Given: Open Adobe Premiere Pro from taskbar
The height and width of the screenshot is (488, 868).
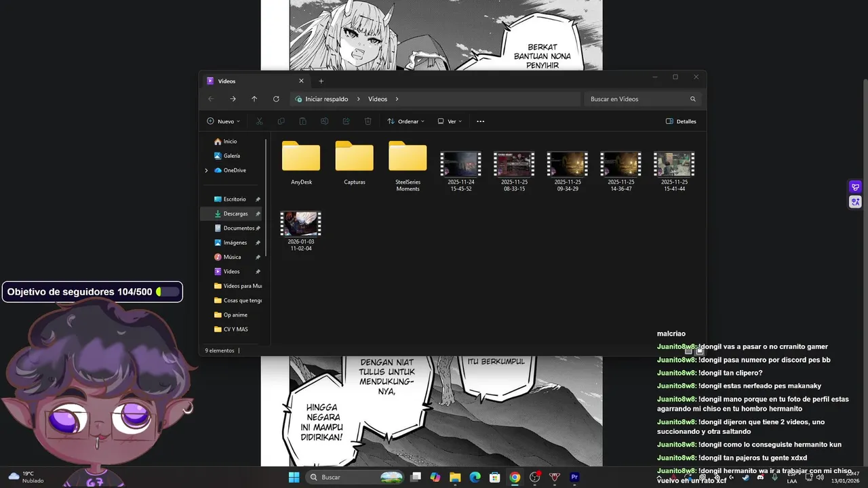Looking at the screenshot, I should 575,477.
